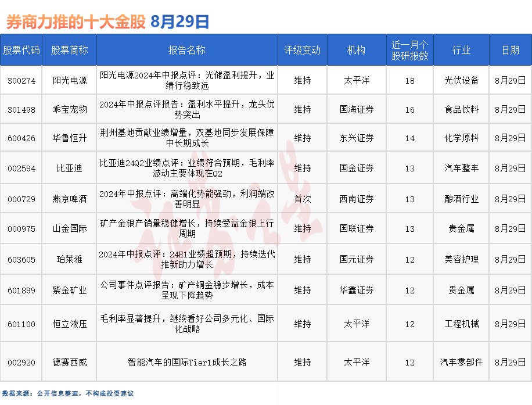The height and width of the screenshot is (405, 532).
Task: Select stock code 300274
Action: coord(21,81)
